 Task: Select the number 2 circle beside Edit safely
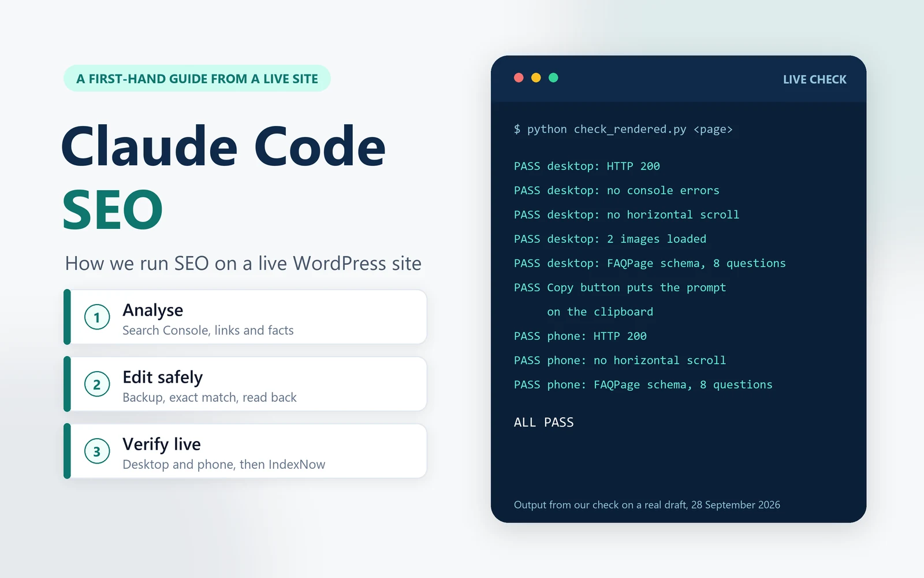(x=97, y=384)
